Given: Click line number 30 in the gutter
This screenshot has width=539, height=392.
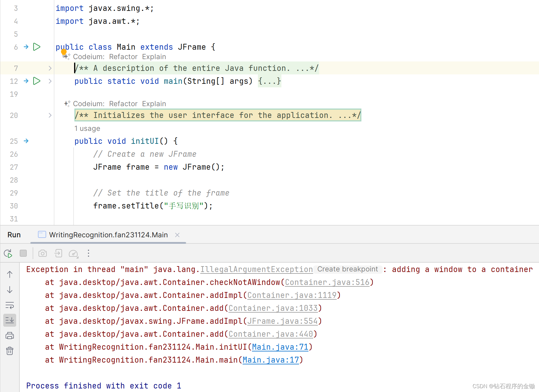Looking at the screenshot, I should tap(14, 206).
